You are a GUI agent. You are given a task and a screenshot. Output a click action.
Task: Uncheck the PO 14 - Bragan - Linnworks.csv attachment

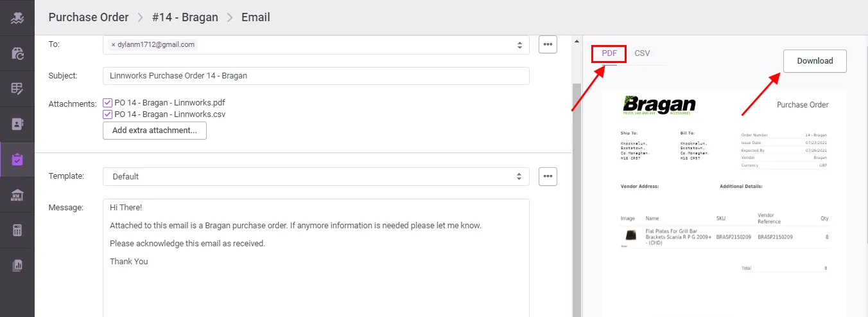(107, 114)
